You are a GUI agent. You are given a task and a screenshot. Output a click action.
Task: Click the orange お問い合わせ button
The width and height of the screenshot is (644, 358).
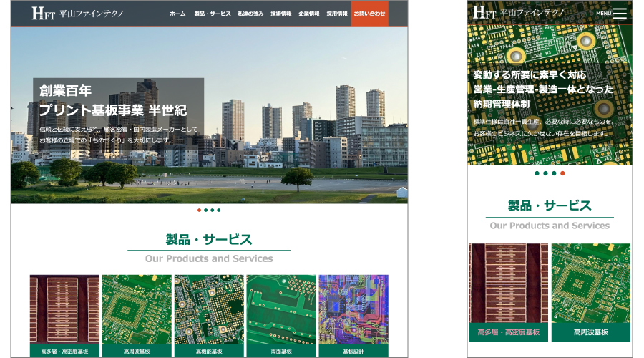370,14
